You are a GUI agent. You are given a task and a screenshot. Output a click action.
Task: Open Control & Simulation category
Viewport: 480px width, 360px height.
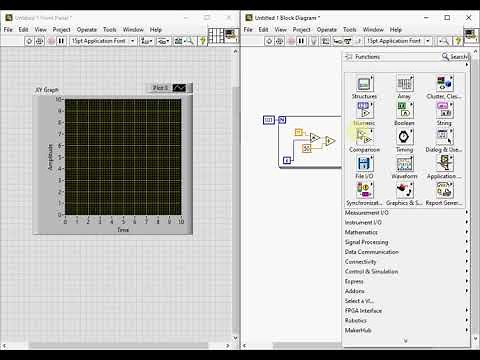click(406, 271)
